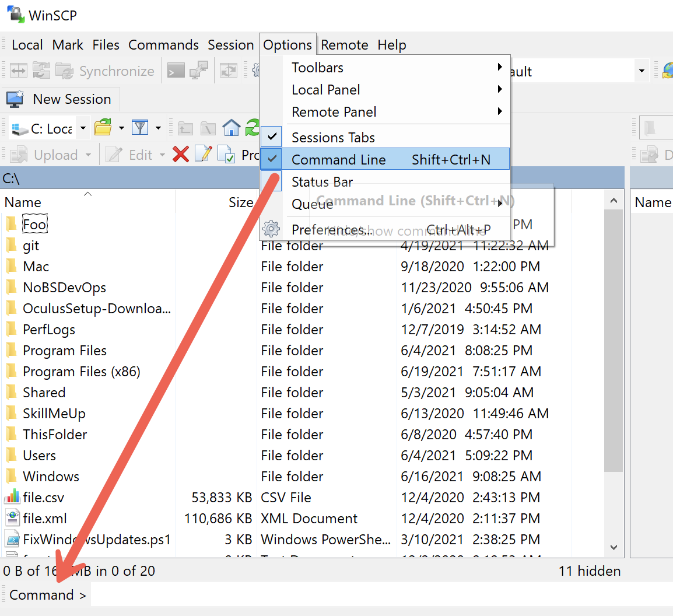The width and height of the screenshot is (673, 616).
Task: Select the Program Files (x86) folder
Action: click(82, 372)
